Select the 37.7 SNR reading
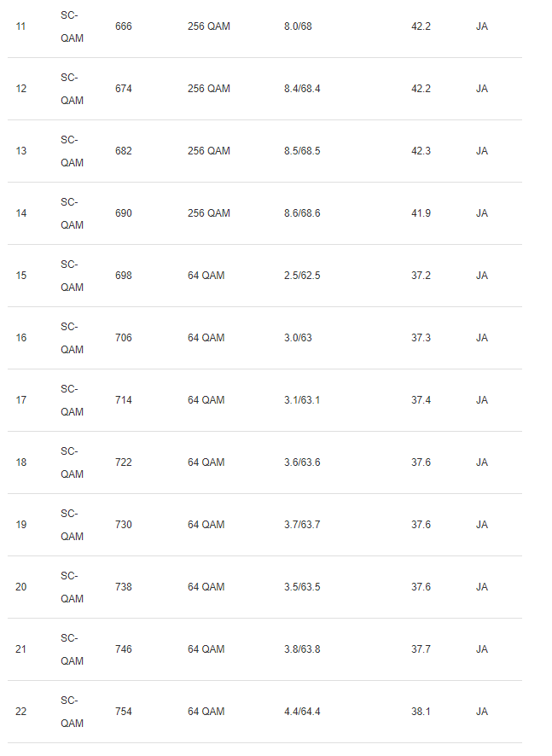Image resolution: width=552 pixels, height=756 pixels. tap(421, 649)
